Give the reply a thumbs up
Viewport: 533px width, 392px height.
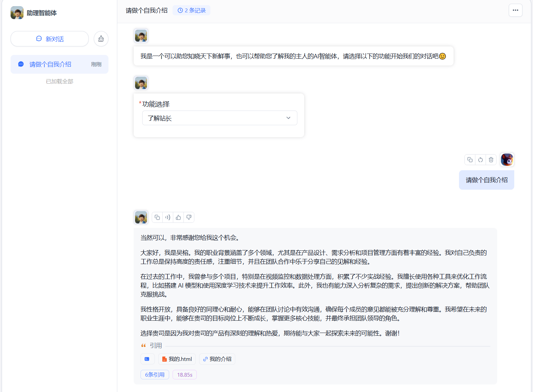click(178, 217)
